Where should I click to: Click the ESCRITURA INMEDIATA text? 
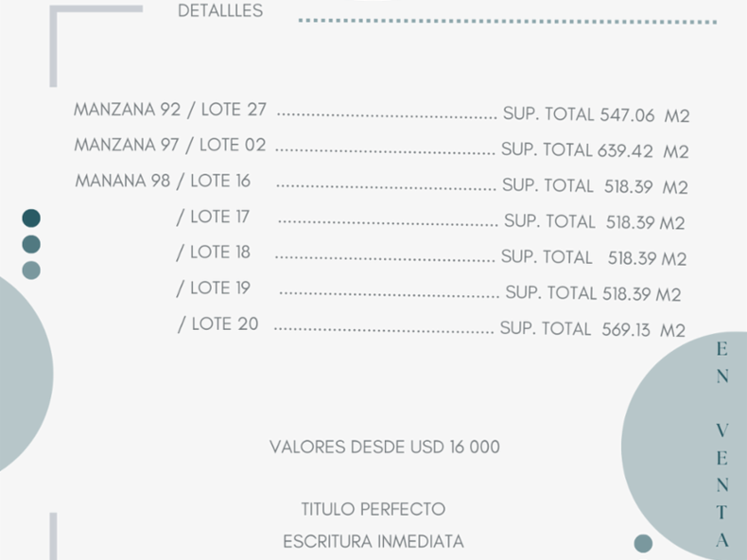point(373,541)
